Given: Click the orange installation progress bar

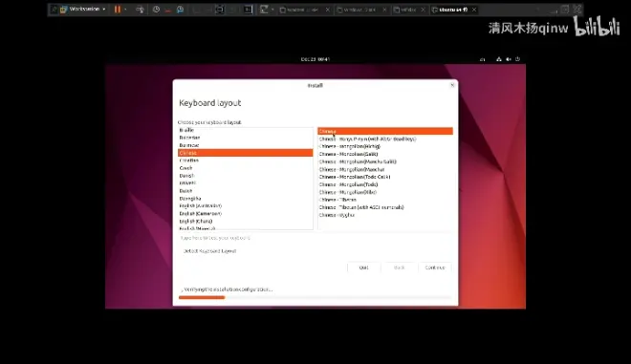Looking at the screenshot, I should click(x=202, y=298).
